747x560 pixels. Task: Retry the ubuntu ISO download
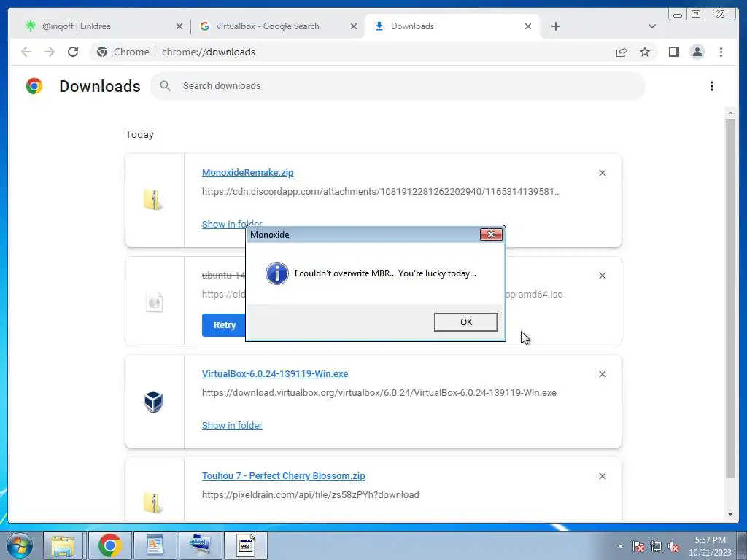pyautogui.click(x=225, y=324)
